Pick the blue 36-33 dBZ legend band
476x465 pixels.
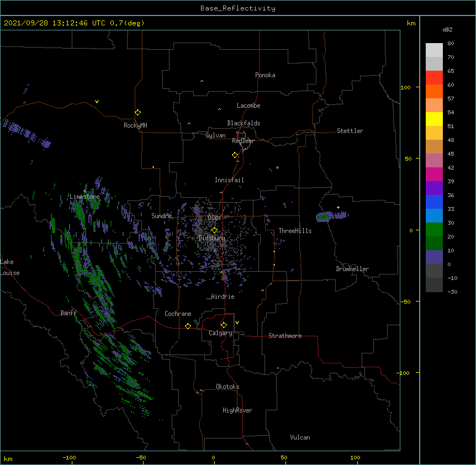434,202
